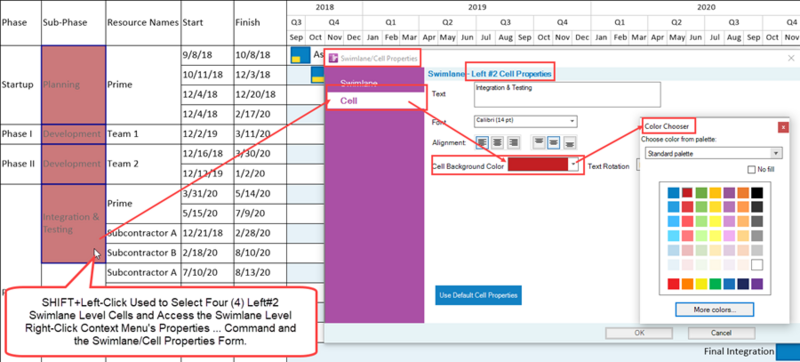
Task: Click the start date 2/18/20
Action: (208, 253)
